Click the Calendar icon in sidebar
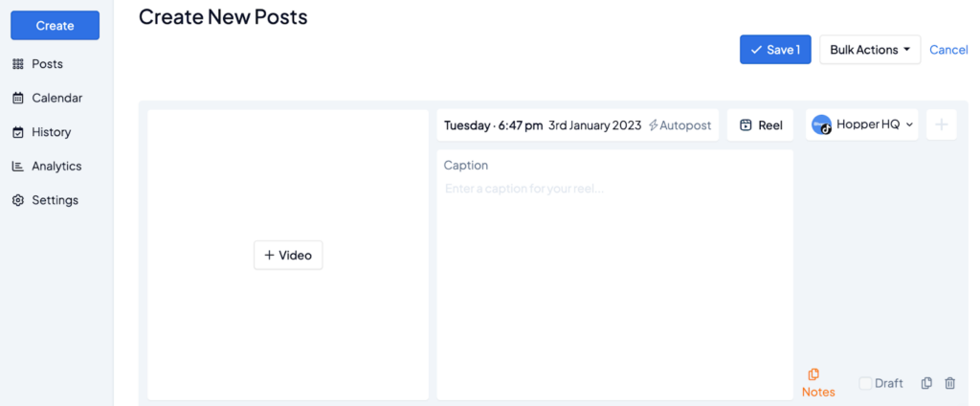980x406 pixels. point(17,98)
